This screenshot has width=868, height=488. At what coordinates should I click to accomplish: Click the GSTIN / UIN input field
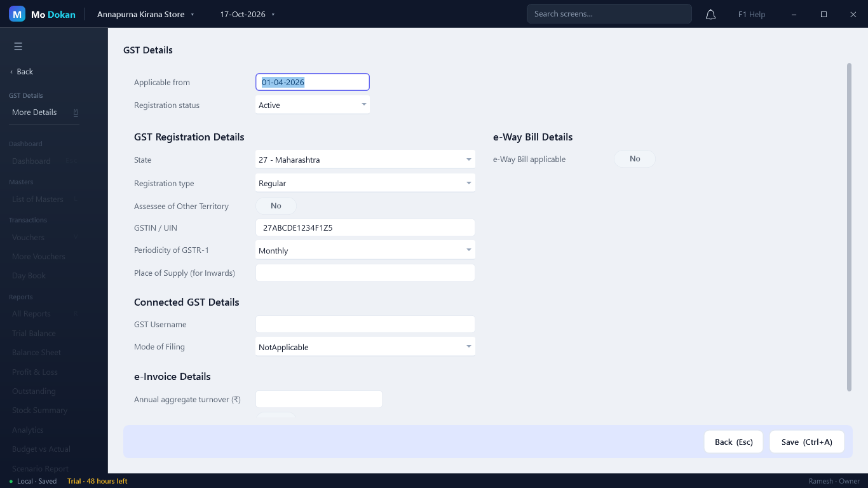(x=365, y=227)
